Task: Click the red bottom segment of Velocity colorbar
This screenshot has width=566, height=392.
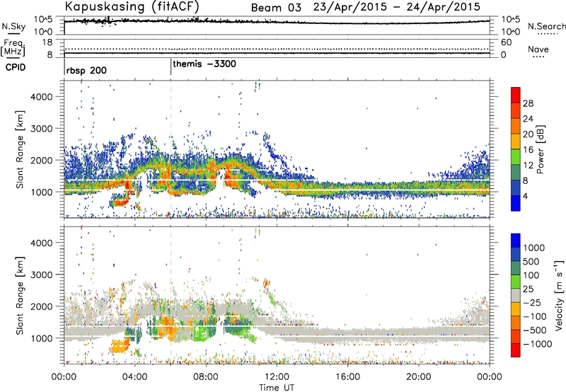Action: click(516, 350)
